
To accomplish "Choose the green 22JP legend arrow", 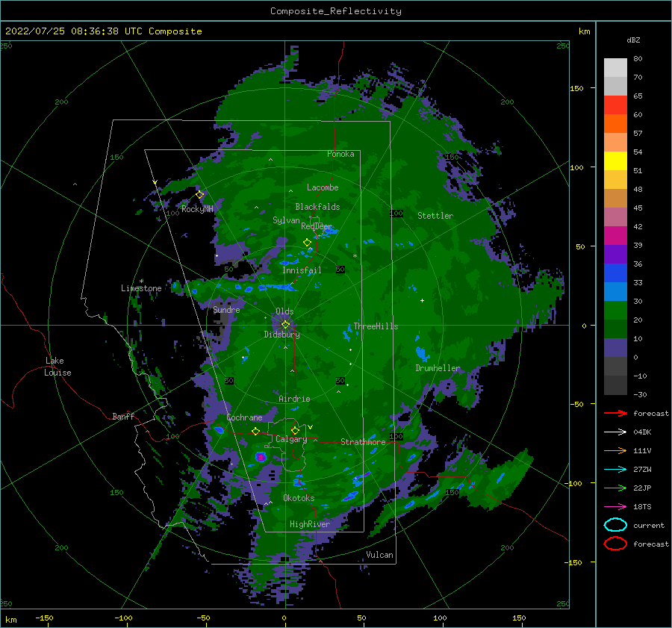I will [x=615, y=488].
